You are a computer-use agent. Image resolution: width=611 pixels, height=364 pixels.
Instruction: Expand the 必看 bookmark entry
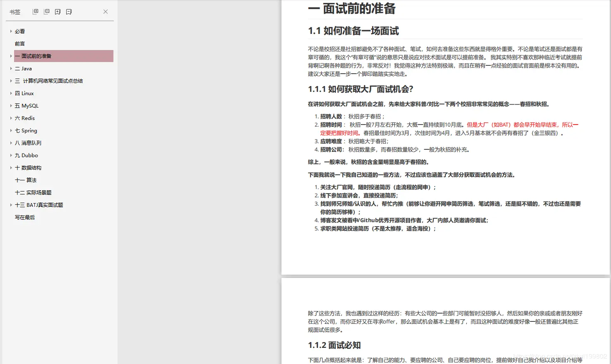pyautogui.click(x=10, y=31)
